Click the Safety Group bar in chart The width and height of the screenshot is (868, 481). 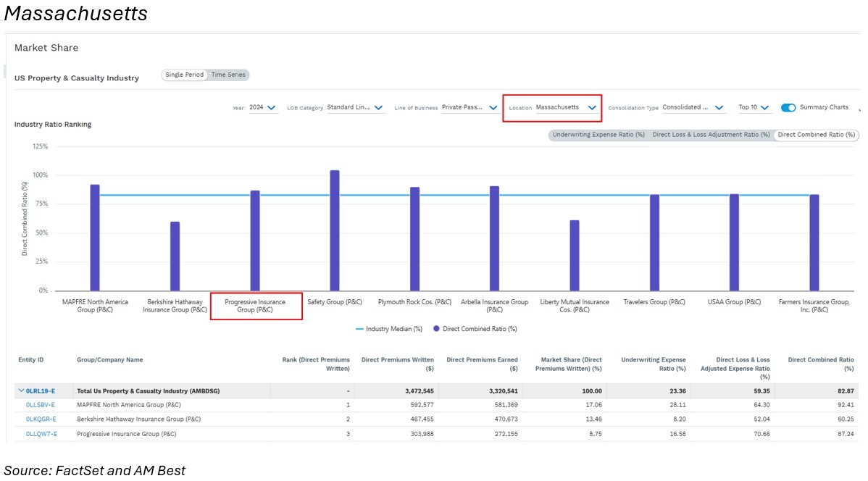(335, 230)
